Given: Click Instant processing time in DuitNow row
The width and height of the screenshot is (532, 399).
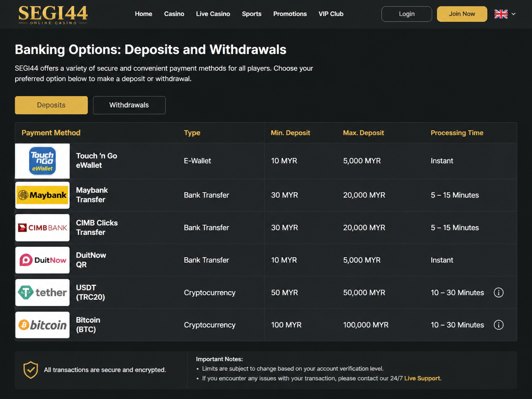Looking at the screenshot, I should point(442,260).
